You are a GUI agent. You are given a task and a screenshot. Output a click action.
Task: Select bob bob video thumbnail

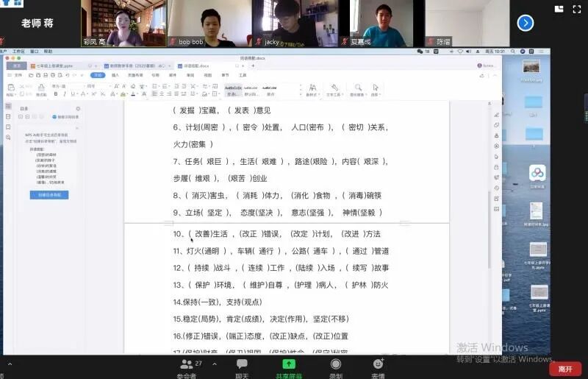(209, 24)
